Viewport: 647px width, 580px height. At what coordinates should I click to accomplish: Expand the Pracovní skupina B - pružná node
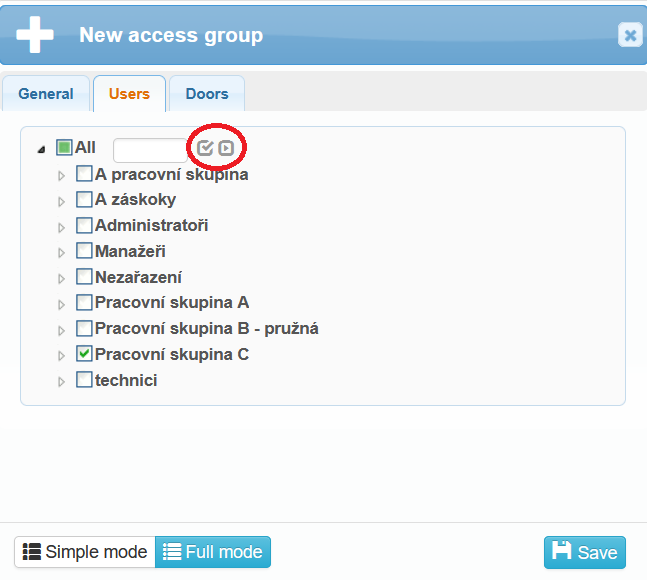tap(61, 329)
